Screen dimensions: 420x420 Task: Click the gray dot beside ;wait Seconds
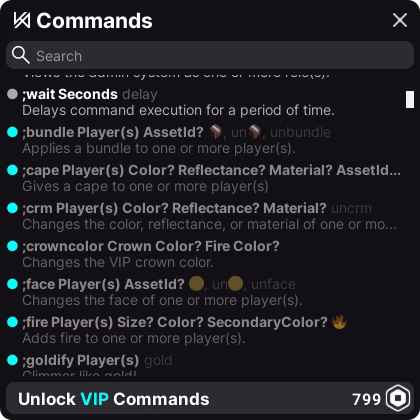tap(12, 94)
